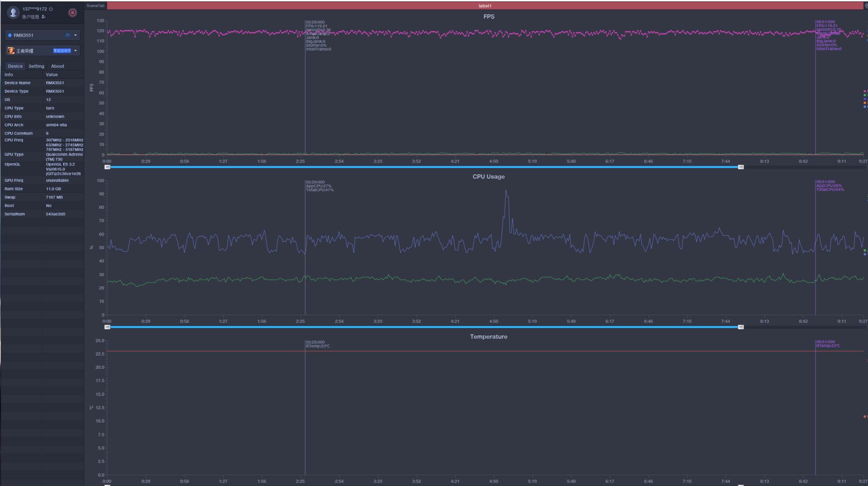Click the red label1 scene bar
868x486 pixels.
(485, 6)
